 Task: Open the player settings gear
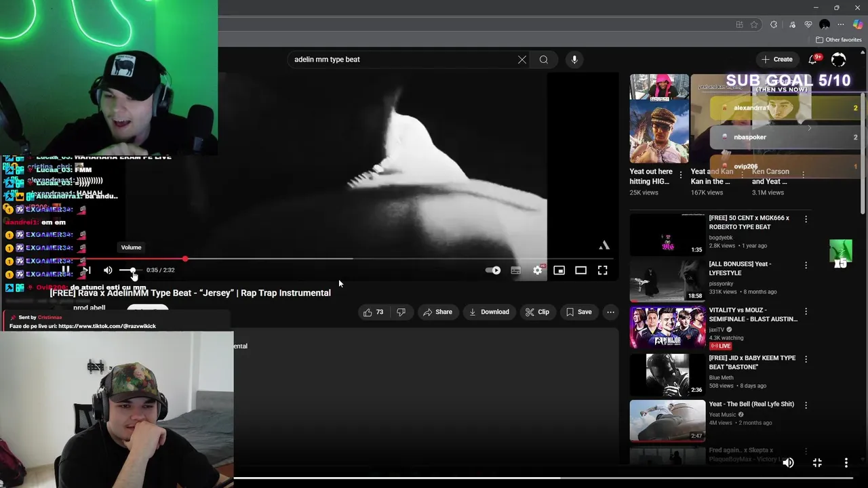tap(538, 270)
